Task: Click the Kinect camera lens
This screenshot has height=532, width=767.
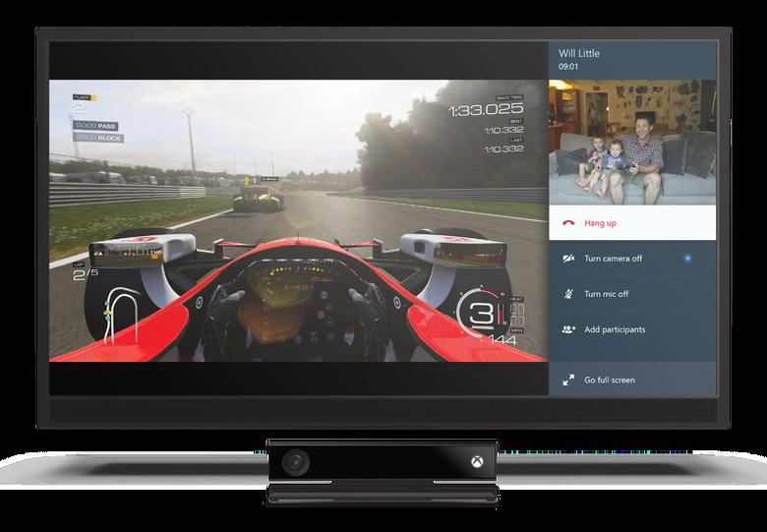Action: coord(296,462)
